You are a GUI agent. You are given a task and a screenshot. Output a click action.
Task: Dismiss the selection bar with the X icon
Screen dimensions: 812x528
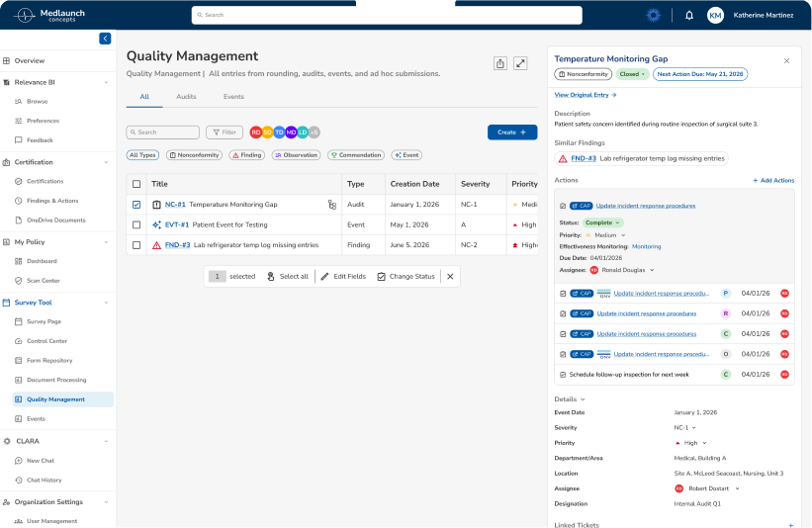(450, 277)
